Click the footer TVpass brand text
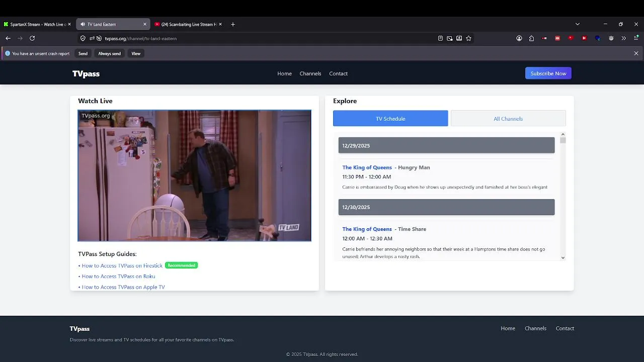644x362 pixels. (x=79, y=329)
